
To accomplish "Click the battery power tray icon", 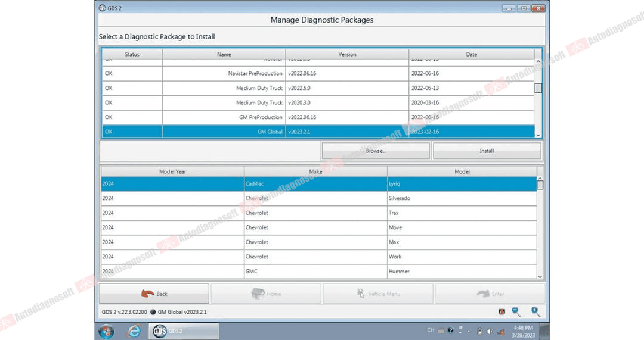I will point(479,332).
